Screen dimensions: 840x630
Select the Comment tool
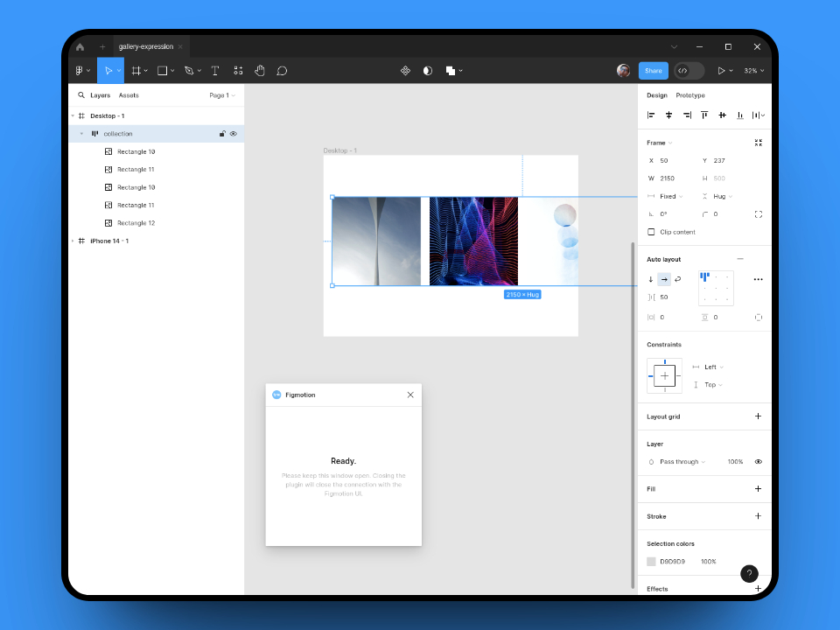click(x=282, y=71)
